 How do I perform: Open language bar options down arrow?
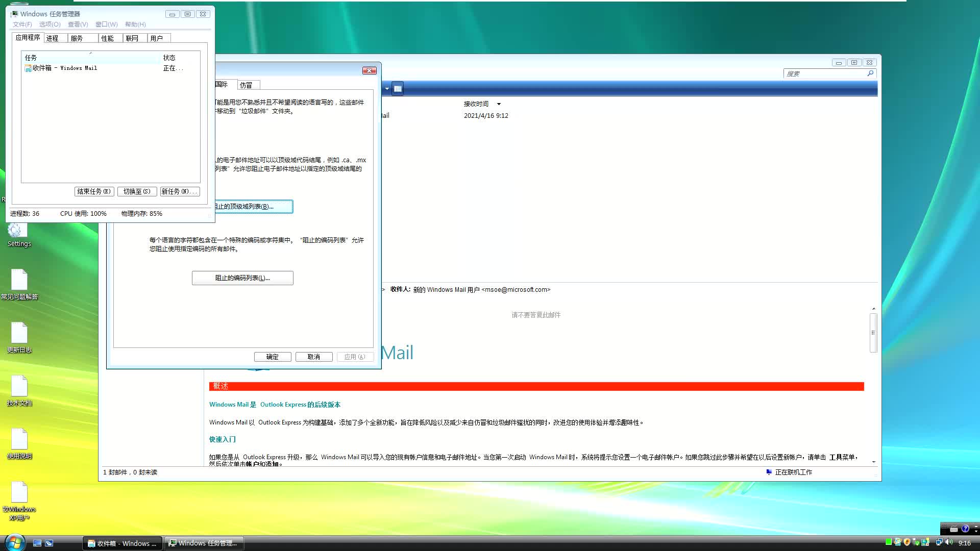[976, 531]
